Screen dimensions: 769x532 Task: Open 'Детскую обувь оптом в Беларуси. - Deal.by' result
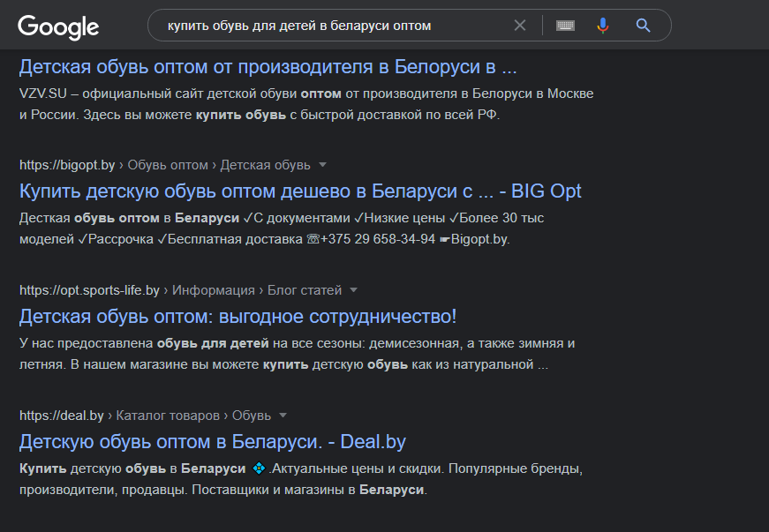tap(213, 442)
